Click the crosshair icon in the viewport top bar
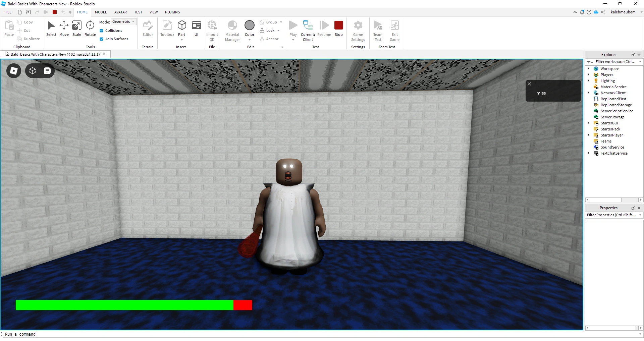 pyautogui.click(x=33, y=71)
